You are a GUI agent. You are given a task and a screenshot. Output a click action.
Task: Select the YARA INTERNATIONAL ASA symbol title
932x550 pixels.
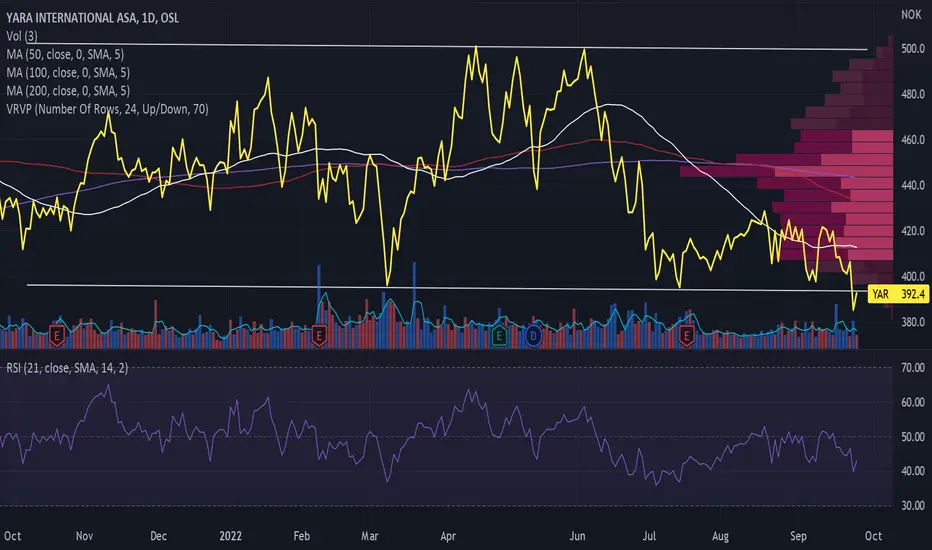(93, 18)
